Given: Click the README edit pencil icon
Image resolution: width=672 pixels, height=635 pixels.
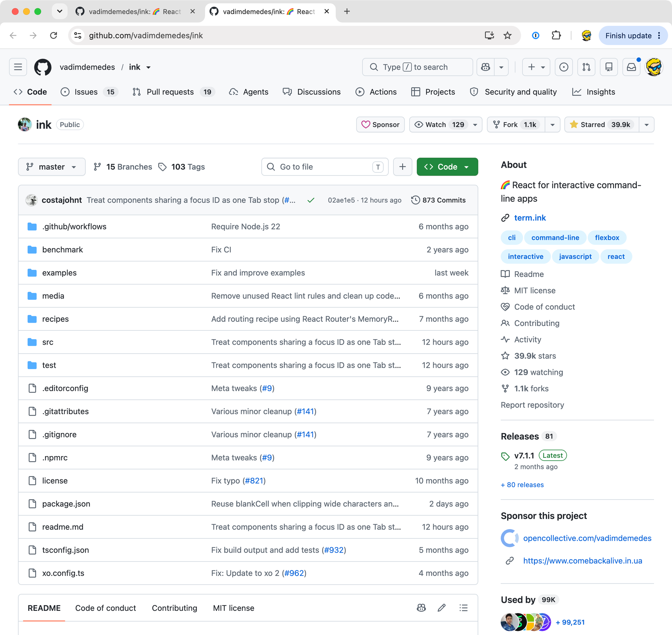Looking at the screenshot, I should coord(442,608).
